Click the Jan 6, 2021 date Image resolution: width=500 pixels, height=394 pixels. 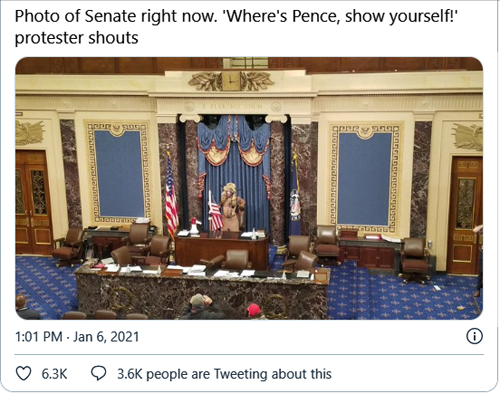106,337
